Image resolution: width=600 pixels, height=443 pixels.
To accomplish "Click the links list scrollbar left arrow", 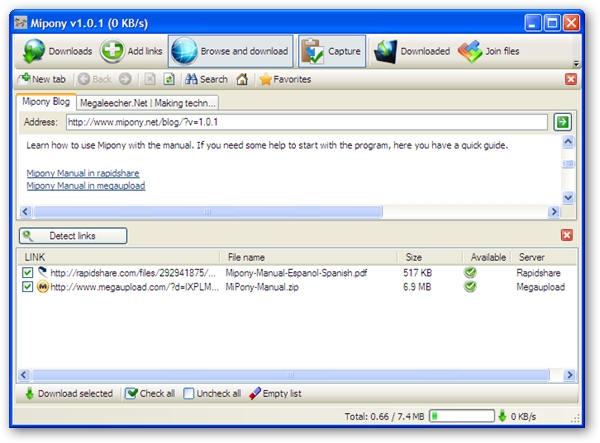I will [x=24, y=375].
